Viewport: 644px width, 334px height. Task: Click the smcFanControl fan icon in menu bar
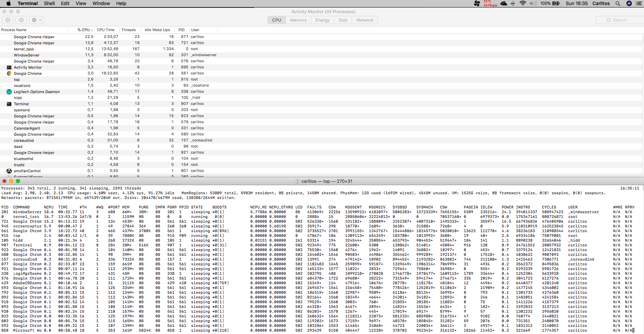[477, 3]
